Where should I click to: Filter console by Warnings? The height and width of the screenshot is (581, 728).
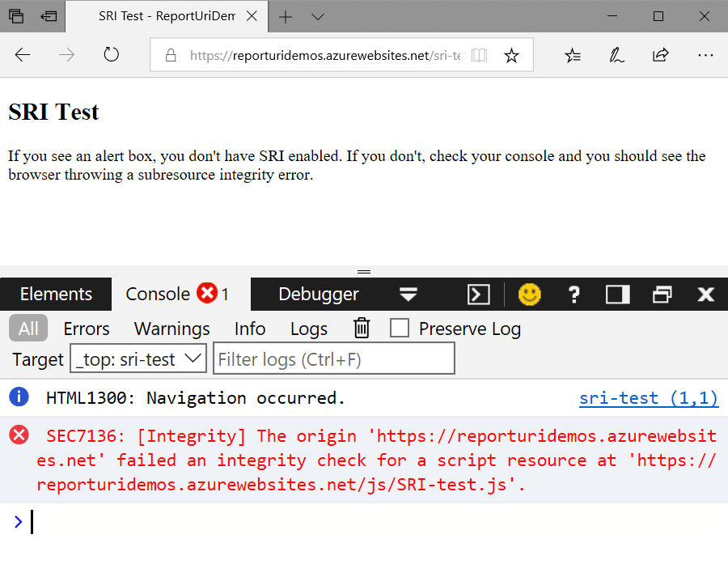click(x=171, y=329)
